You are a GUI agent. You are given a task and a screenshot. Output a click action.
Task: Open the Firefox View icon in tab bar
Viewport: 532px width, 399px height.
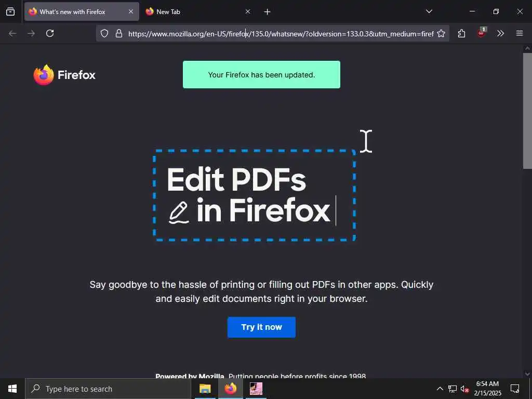pyautogui.click(x=10, y=11)
